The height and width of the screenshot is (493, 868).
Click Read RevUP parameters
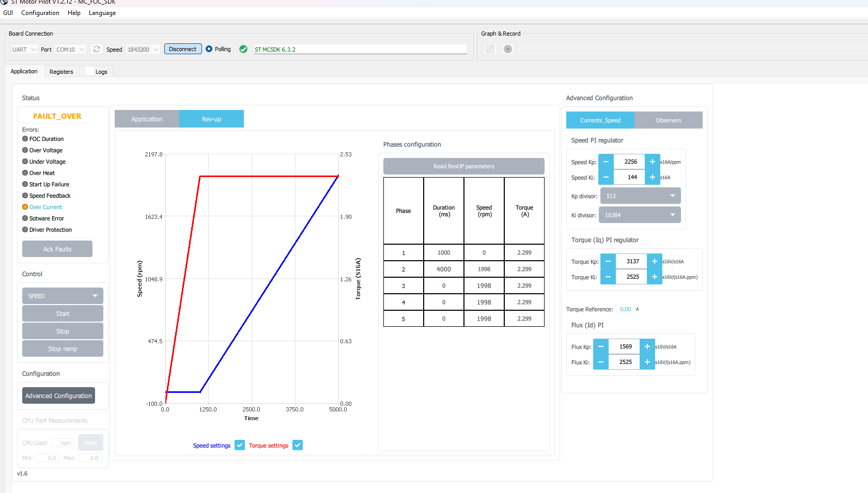[x=463, y=166]
